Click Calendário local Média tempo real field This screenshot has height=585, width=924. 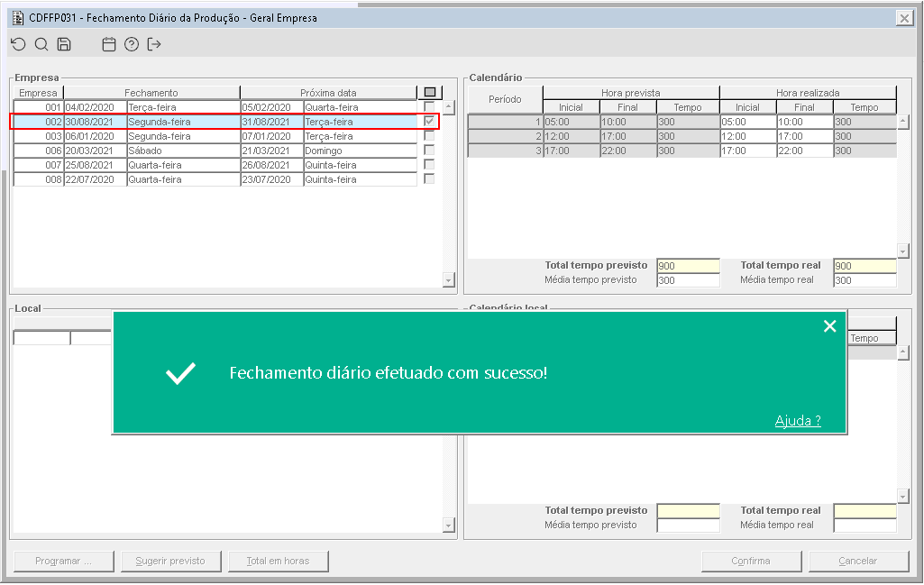click(x=865, y=526)
